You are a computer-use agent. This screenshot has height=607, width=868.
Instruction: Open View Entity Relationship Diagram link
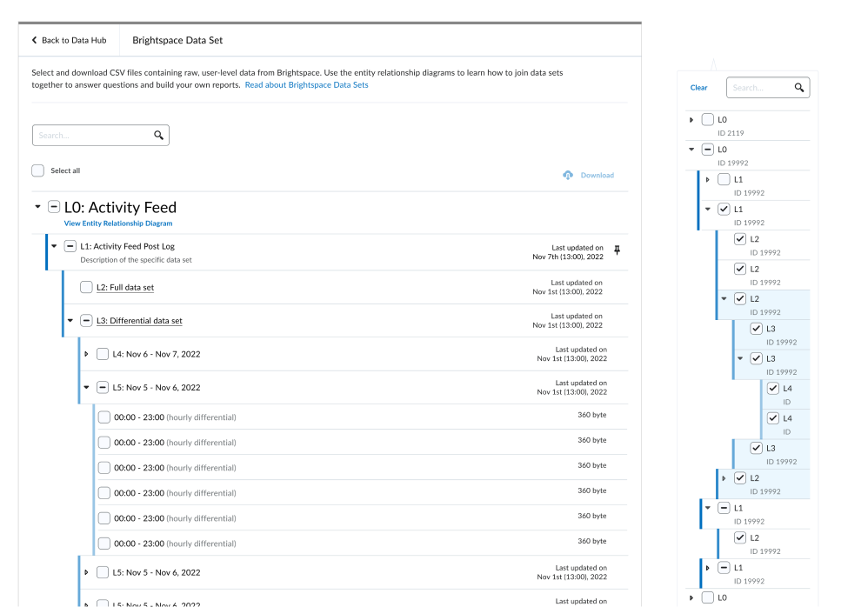[118, 223]
